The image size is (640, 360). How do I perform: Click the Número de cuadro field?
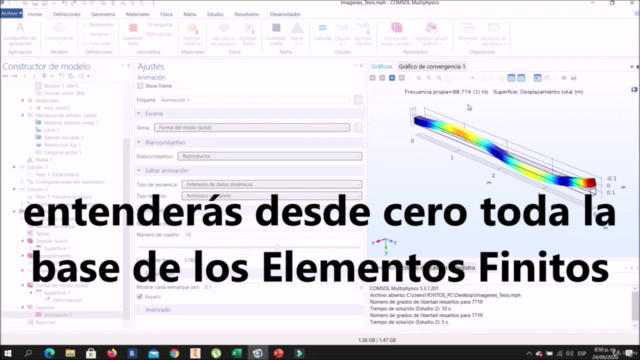[x=272, y=235]
